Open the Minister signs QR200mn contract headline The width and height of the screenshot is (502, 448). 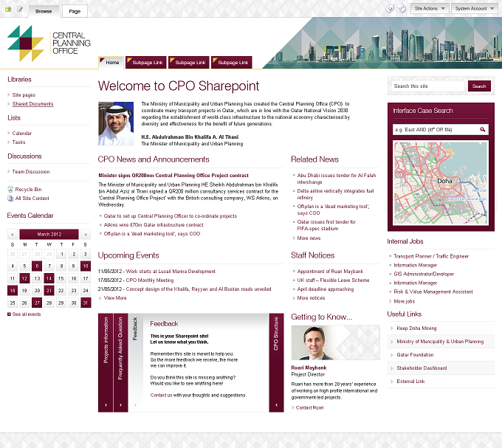[173, 176]
